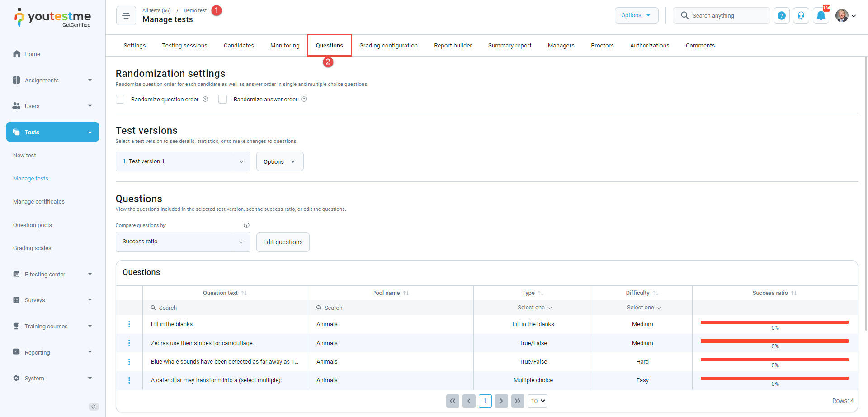This screenshot has width=868, height=417.
Task: Open the notifications bell icon
Action: pos(821,16)
